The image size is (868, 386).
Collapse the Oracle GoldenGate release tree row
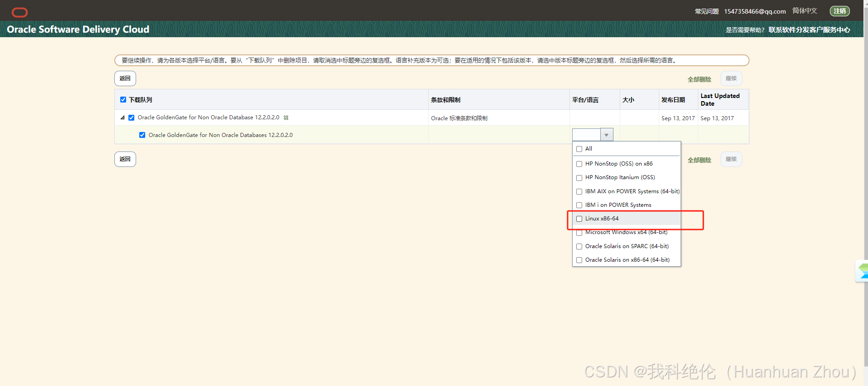pyautogui.click(x=123, y=117)
